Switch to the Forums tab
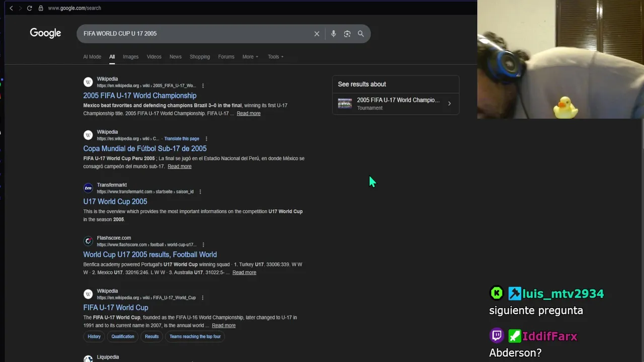 point(226,57)
